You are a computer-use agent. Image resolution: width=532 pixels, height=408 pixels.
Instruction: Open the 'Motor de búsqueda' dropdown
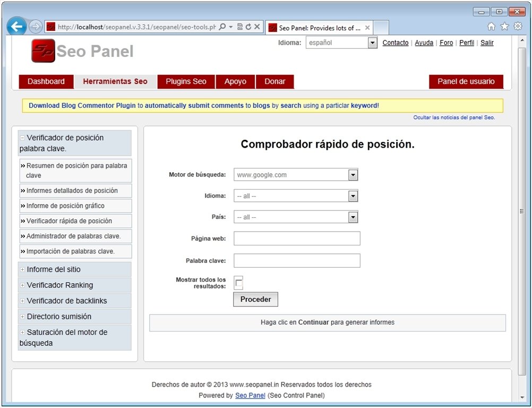[296, 175]
